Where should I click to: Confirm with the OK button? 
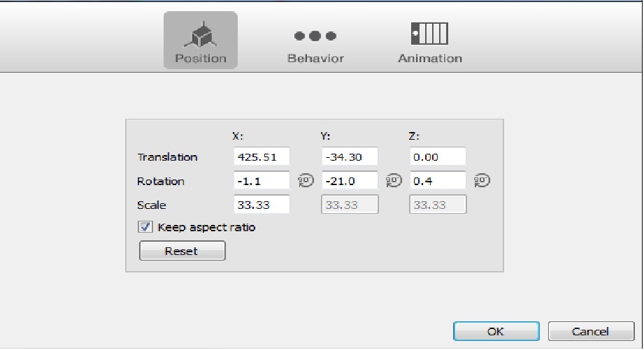pos(496,331)
